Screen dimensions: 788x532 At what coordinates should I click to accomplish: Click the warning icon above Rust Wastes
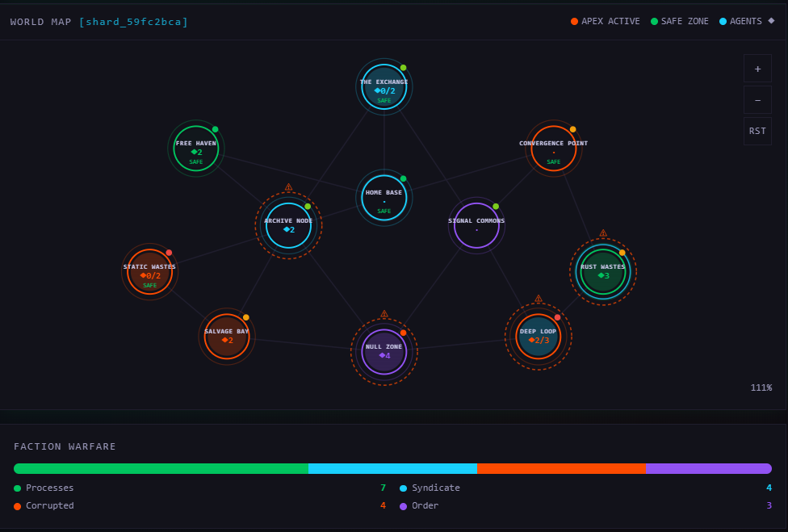point(603,233)
